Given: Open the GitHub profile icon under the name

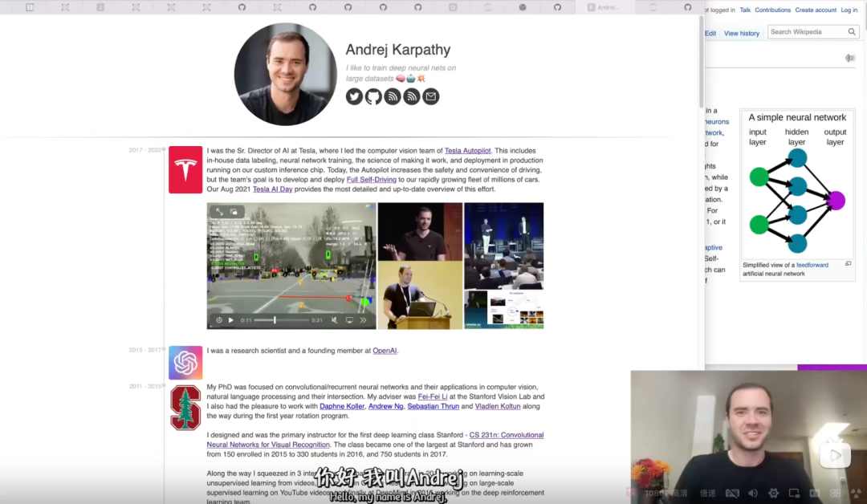Looking at the screenshot, I should coord(373,97).
